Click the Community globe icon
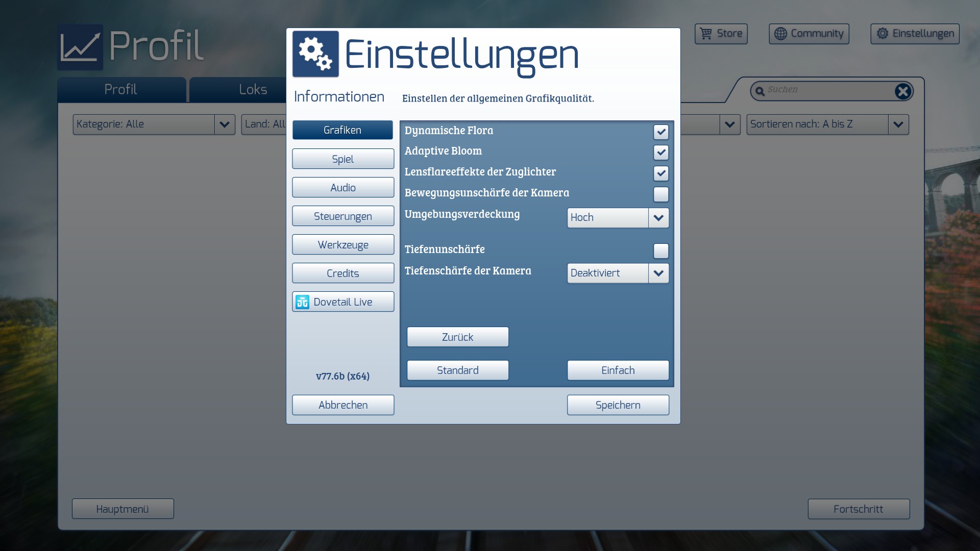This screenshot has width=980, height=551. (x=780, y=34)
